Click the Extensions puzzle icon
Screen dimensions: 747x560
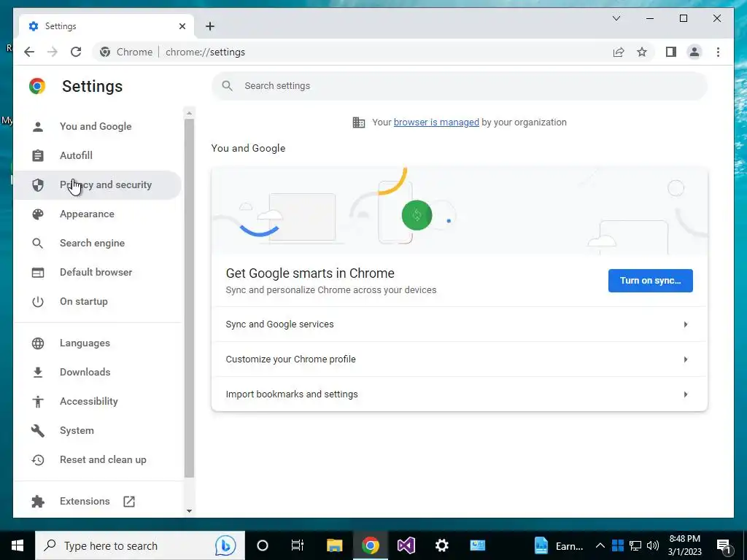[x=38, y=502]
